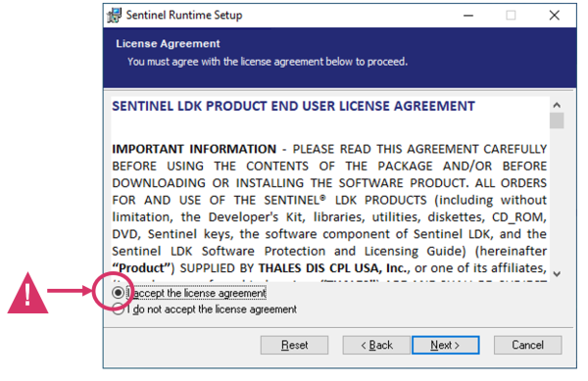The width and height of the screenshot is (588, 381).
Task: Go to previous step with Back button
Action: click(376, 345)
